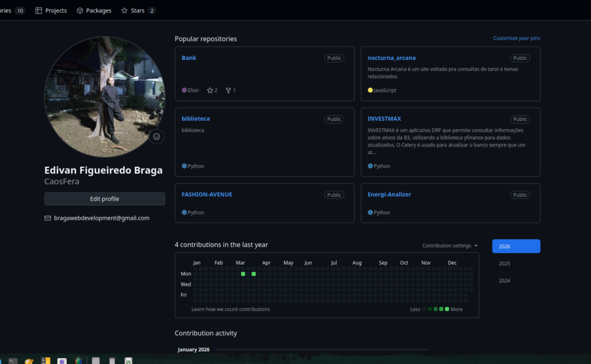Open the camera screenshot icon in the taskbar

point(62,361)
